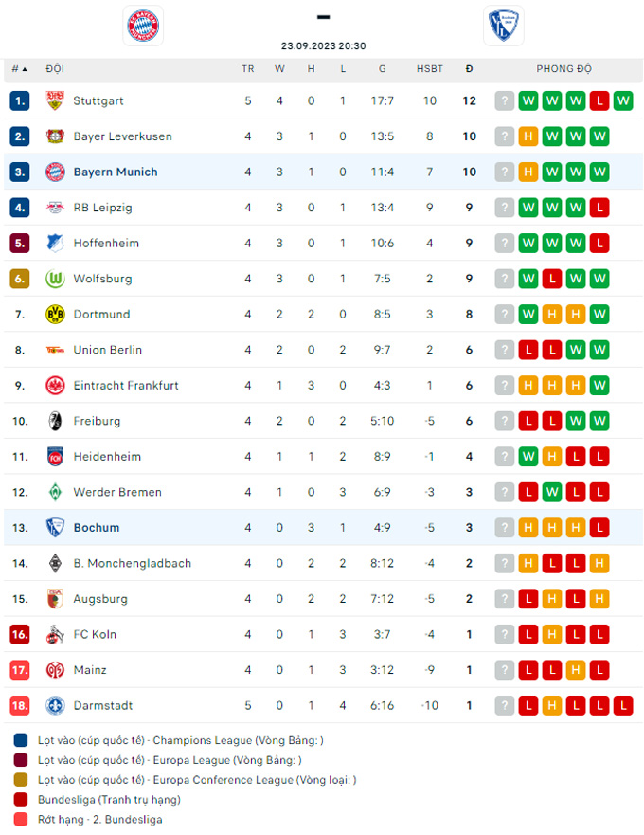Click the green W badge in Stuttgart's recent form
The height and width of the screenshot is (835, 644).
point(528,100)
